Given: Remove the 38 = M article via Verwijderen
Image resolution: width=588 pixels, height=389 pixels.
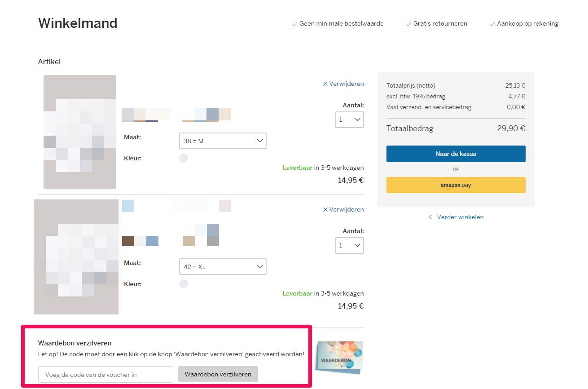Looking at the screenshot, I should tap(343, 84).
